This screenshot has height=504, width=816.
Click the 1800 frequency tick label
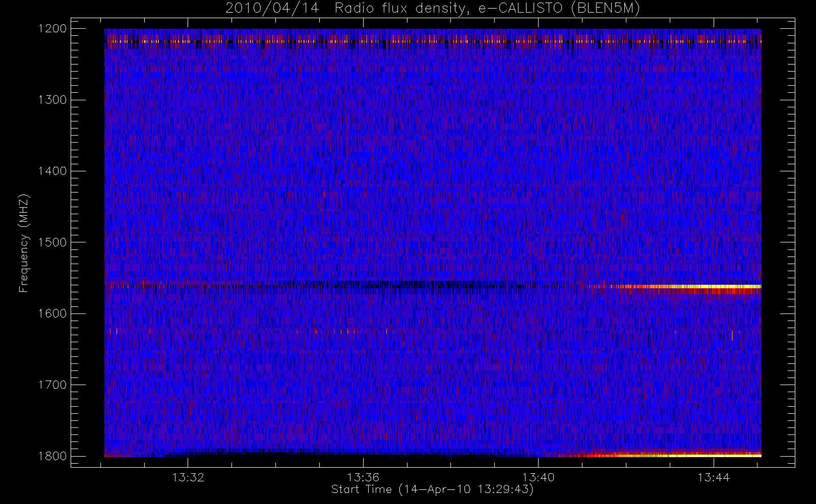52,456
